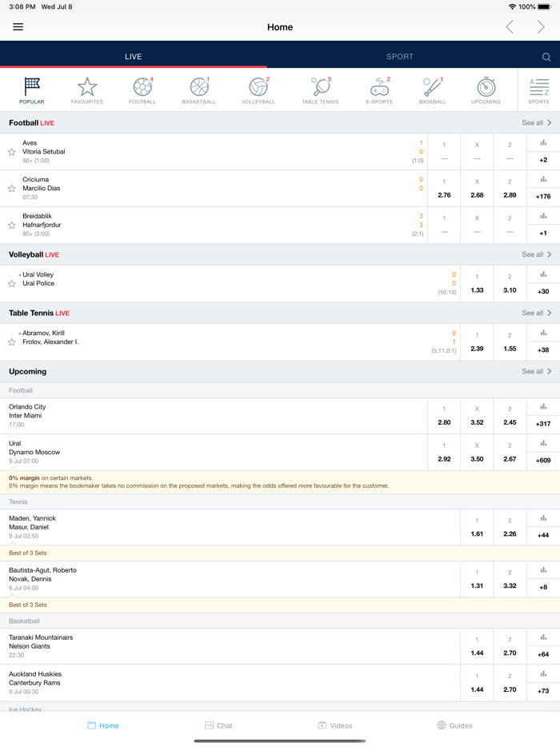The image size is (560, 747).
Task: Expand See all for Football LIVE
Action: (x=536, y=123)
